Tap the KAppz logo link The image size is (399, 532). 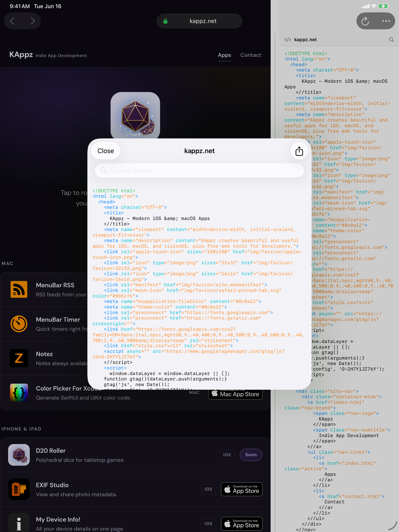tap(21, 55)
